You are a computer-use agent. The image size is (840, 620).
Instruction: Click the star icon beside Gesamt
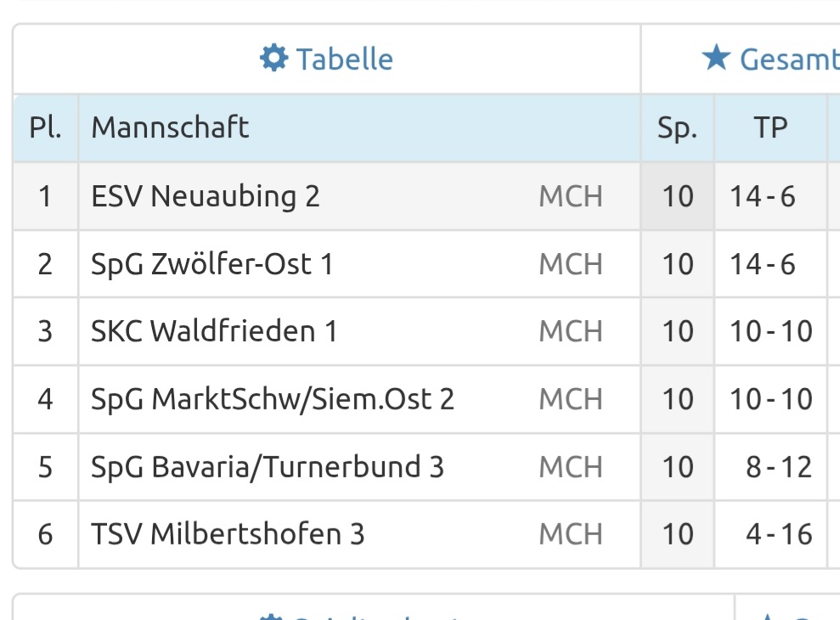(x=716, y=59)
